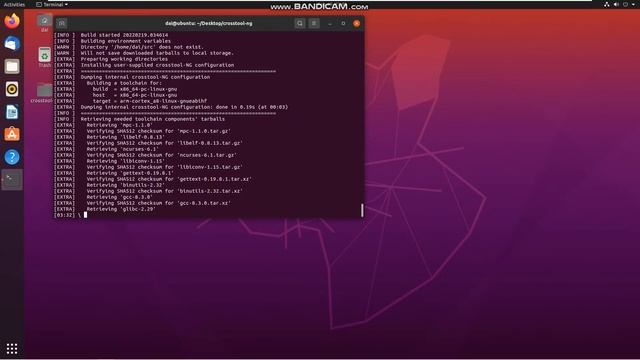Click the new tab button in terminal header
Image resolution: width=640 pixels, height=360 pixels.
point(62,23)
